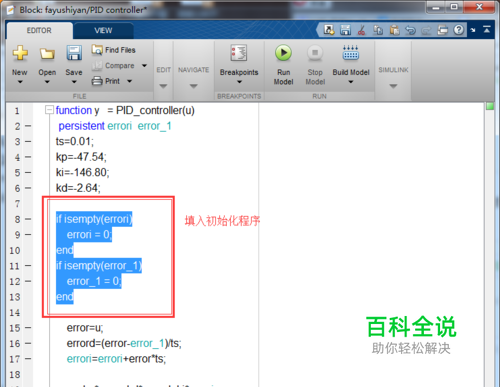Run the model with the green play icon
500x387 pixels.
coord(283,53)
